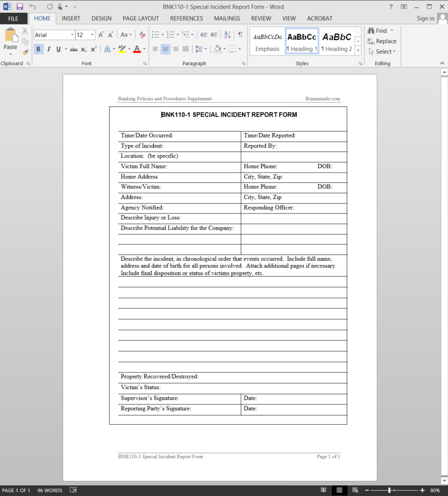Click the red Font Color button

tap(137, 49)
